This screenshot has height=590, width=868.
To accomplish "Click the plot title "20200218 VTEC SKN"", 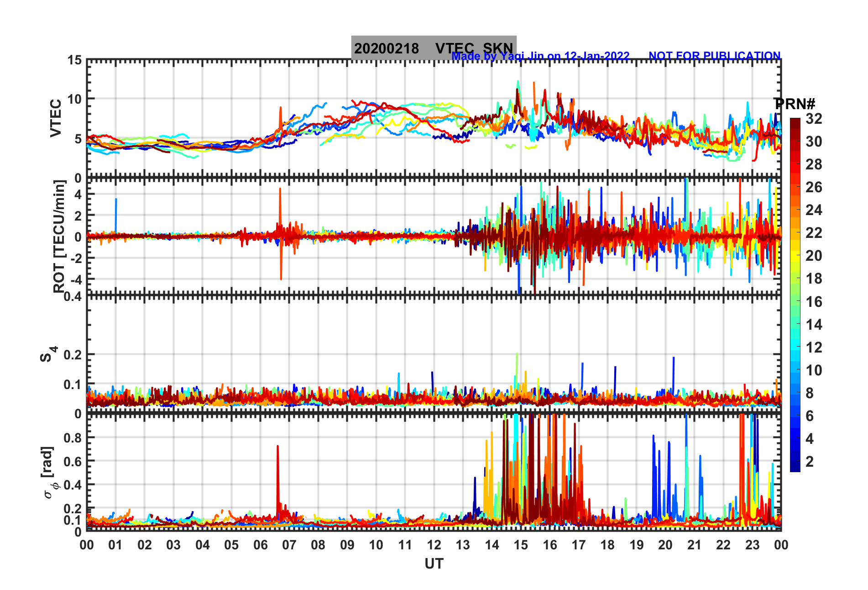I will [434, 48].
